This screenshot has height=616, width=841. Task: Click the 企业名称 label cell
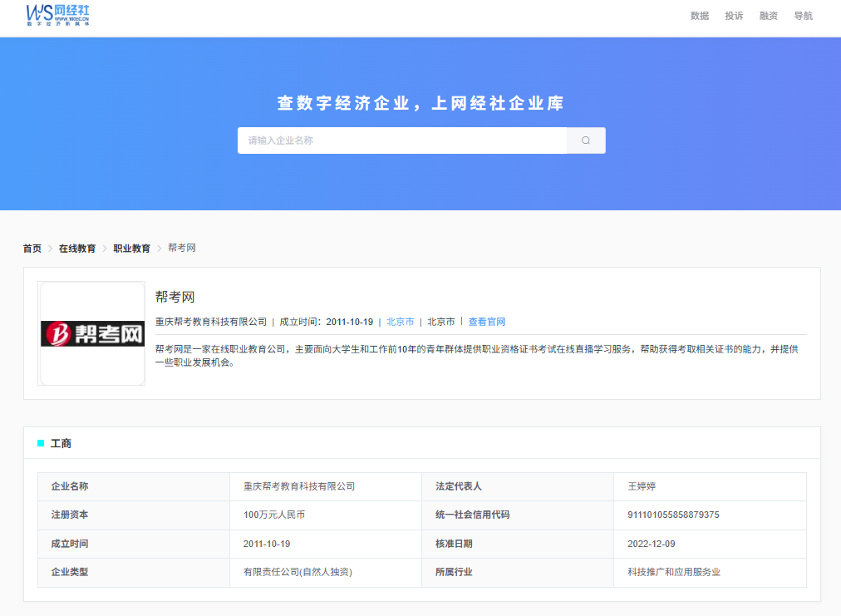pyautogui.click(x=134, y=486)
